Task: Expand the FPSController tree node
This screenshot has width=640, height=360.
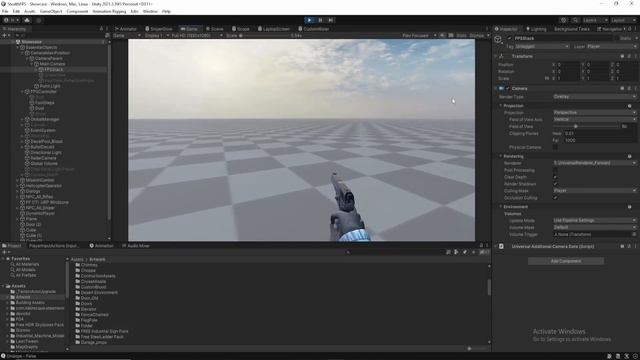Action: point(22,92)
